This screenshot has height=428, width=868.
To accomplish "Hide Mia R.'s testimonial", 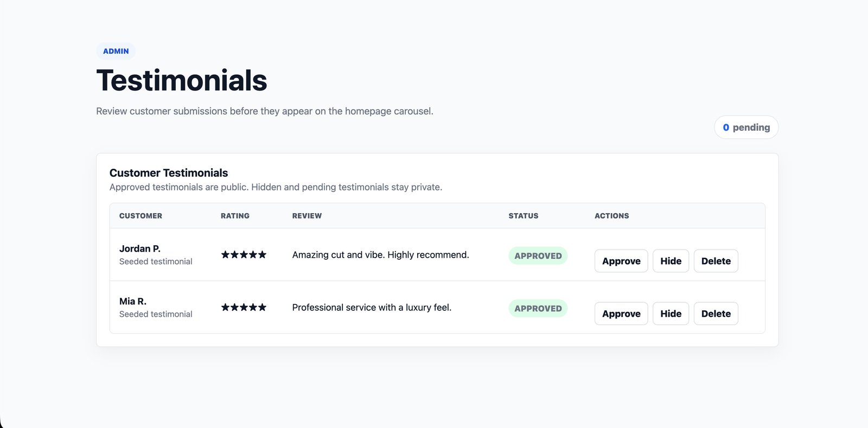I will tap(671, 314).
